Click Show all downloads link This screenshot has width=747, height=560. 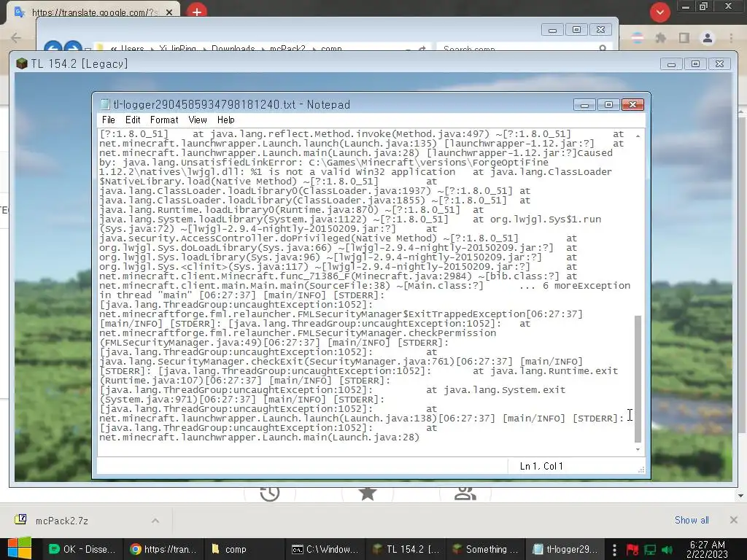(692, 520)
